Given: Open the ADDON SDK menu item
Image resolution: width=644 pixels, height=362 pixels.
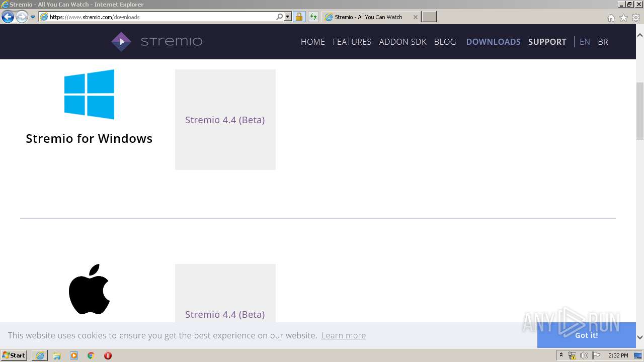Looking at the screenshot, I should 403,42.
